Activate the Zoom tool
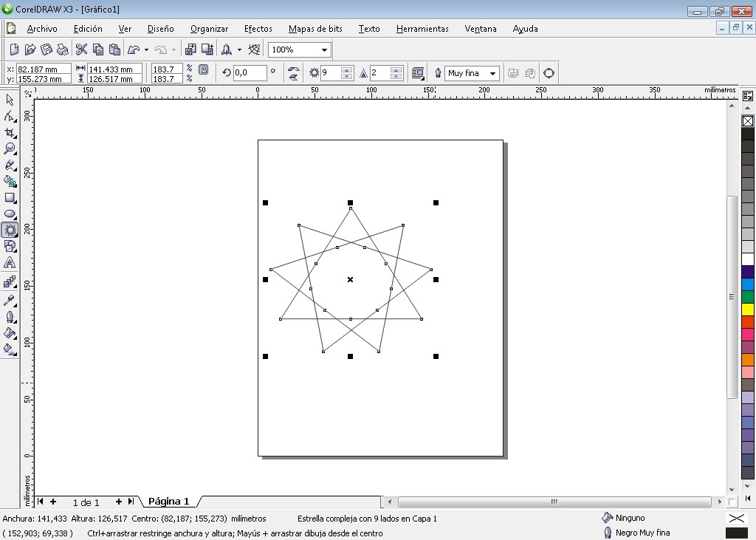Screen dimensions: 756x540 point(10,148)
